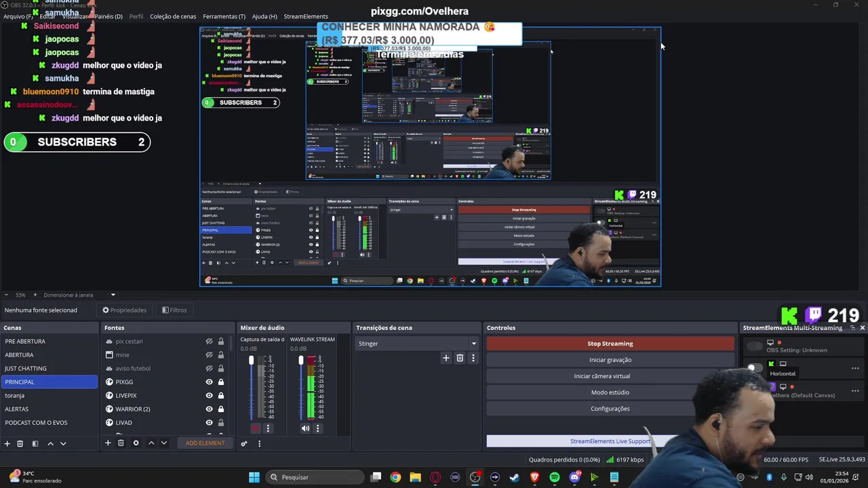
Task: Start recording with Iniciar gravação
Action: (x=610, y=360)
